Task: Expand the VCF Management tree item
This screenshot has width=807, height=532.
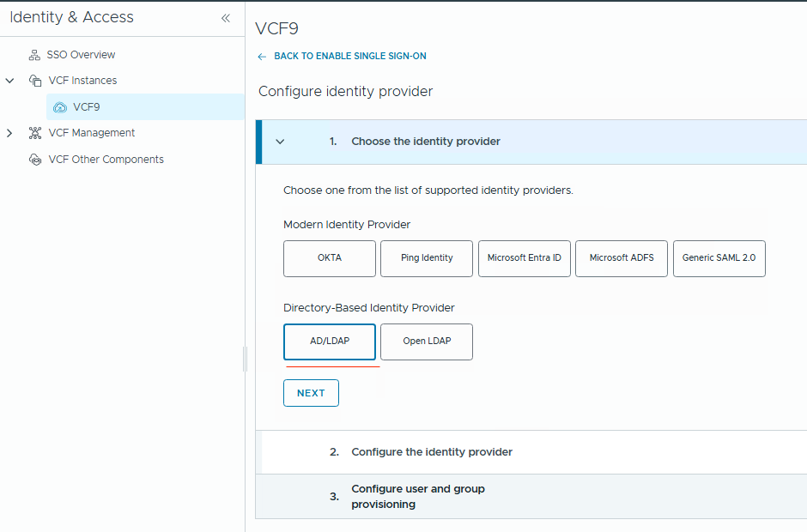Action: (10, 133)
